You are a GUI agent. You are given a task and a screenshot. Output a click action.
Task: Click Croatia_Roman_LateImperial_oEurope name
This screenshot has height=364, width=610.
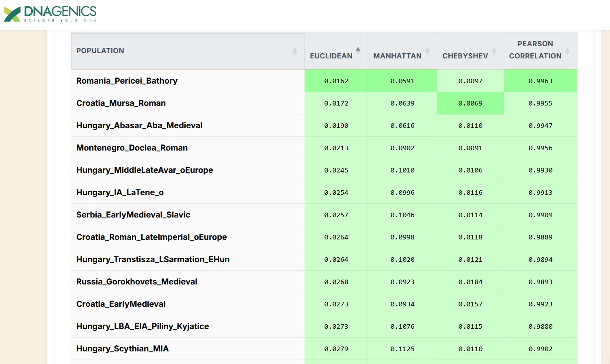[151, 237]
